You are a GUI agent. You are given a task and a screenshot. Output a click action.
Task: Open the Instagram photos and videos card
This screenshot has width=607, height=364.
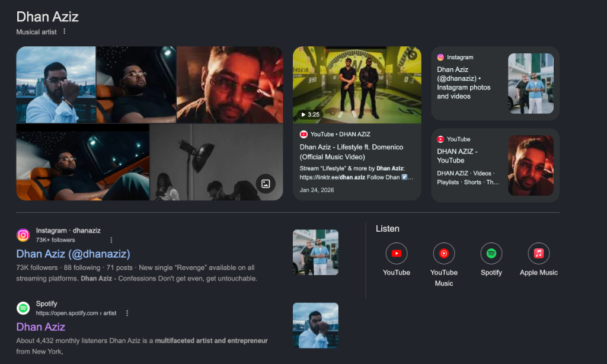pyautogui.click(x=495, y=83)
